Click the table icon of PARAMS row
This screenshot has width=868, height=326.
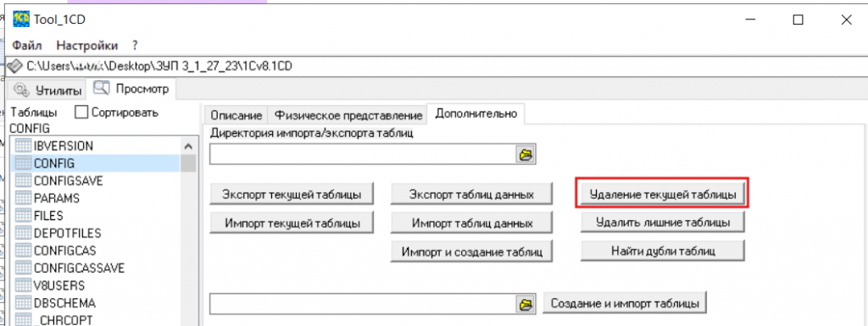(x=23, y=198)
